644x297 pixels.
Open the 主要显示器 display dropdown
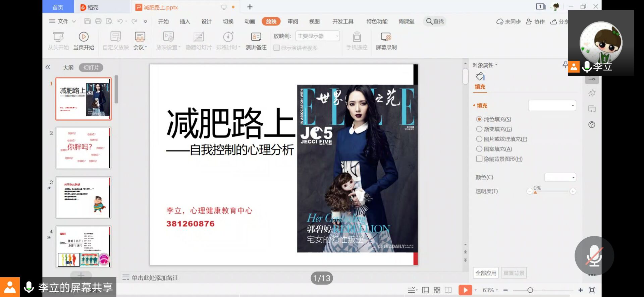click(x=317, y=36)
